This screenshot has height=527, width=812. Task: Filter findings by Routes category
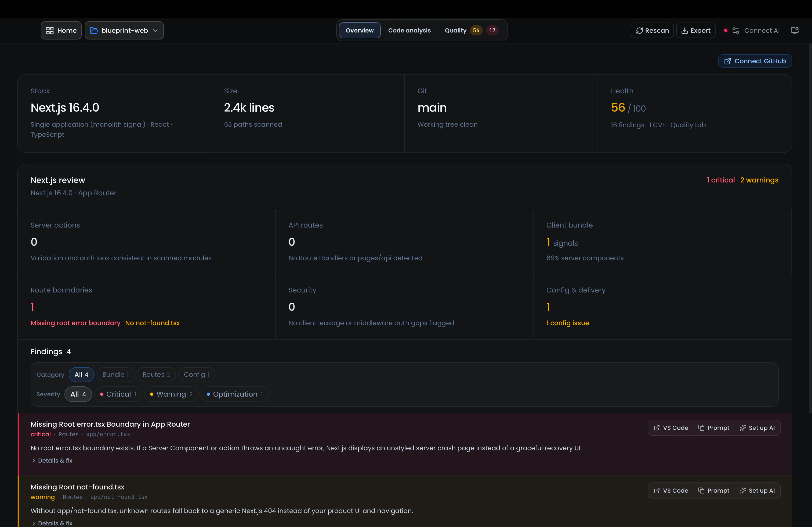[x=156, y=374]
